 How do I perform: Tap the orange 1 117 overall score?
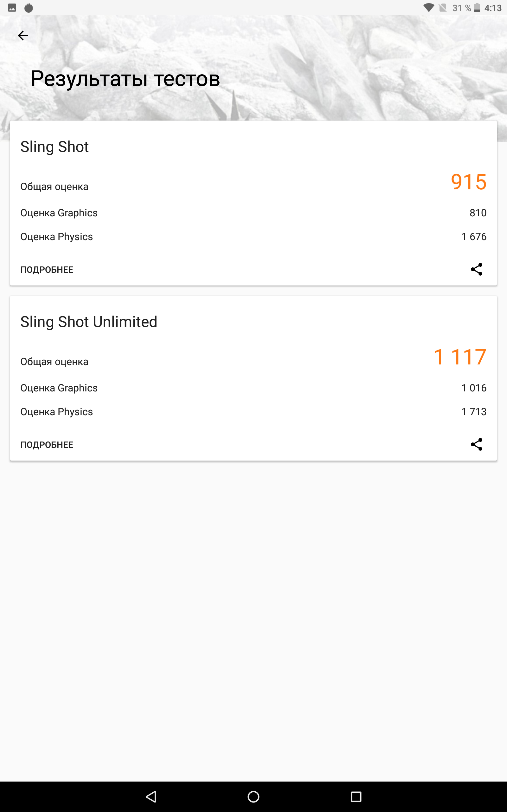pyautogui.click(x=459, y=357)
